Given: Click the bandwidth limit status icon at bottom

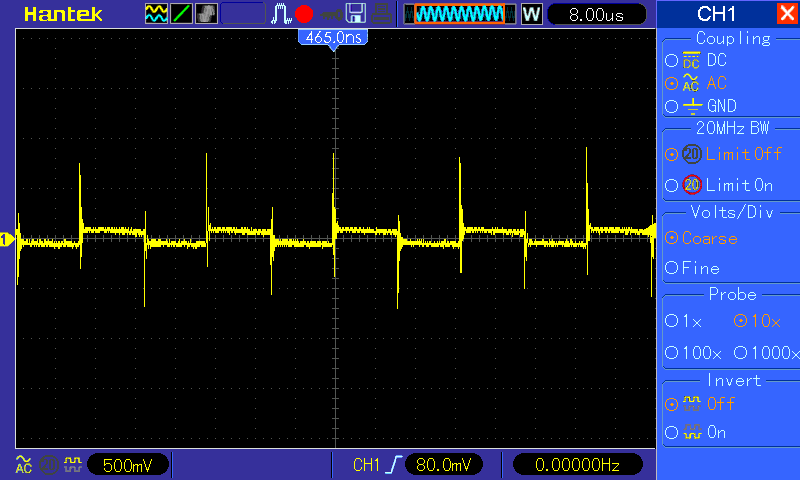Looking at the screenshot, I should pos(48,465).
